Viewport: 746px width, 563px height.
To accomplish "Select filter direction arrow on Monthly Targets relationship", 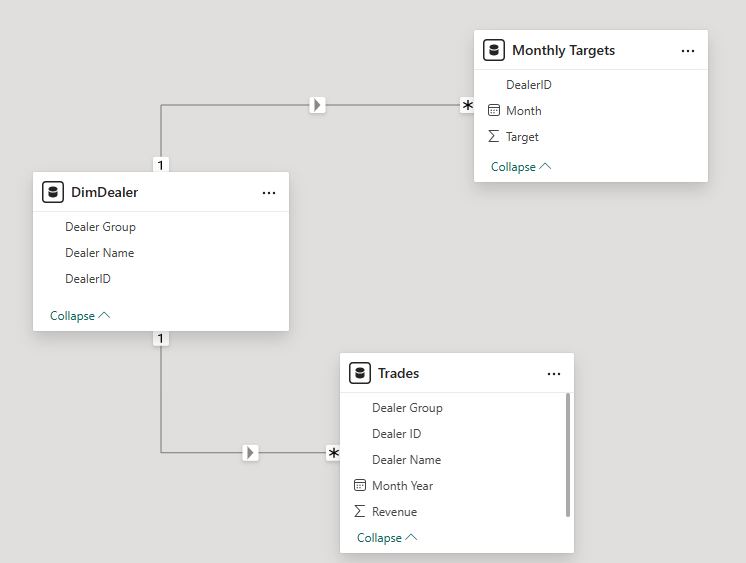I will (317, 105).
